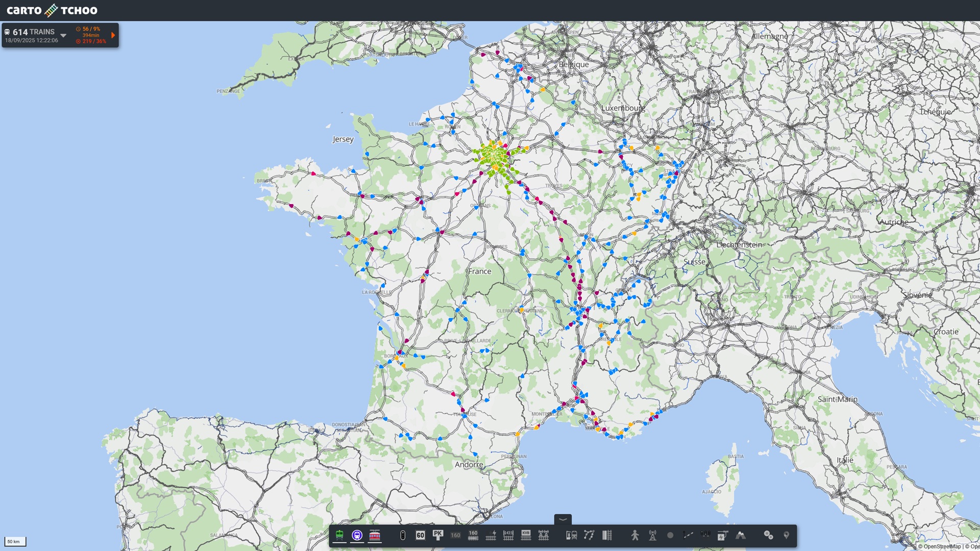Toggle track electrification lightning icon
The height and width of the screenshot is (551, 980).
point(491,535)
